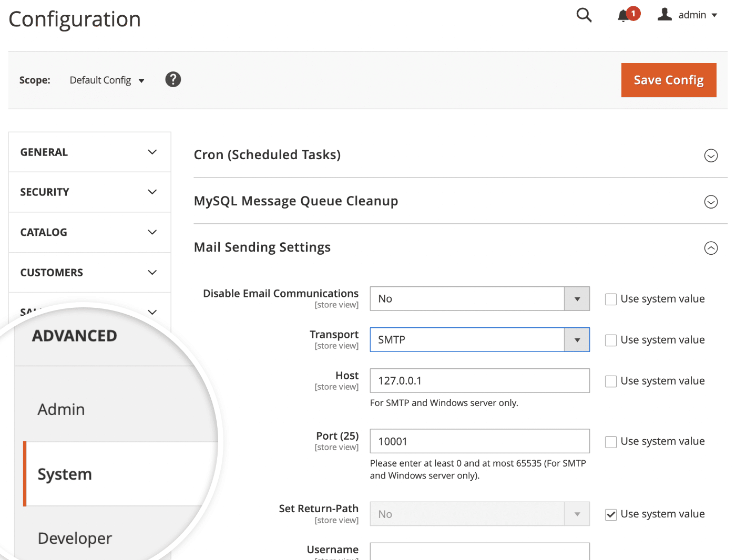736x560 pixels.
Task: Expand the Cron (Scheduled Tasks) section
Action: (x=455, y=155)
